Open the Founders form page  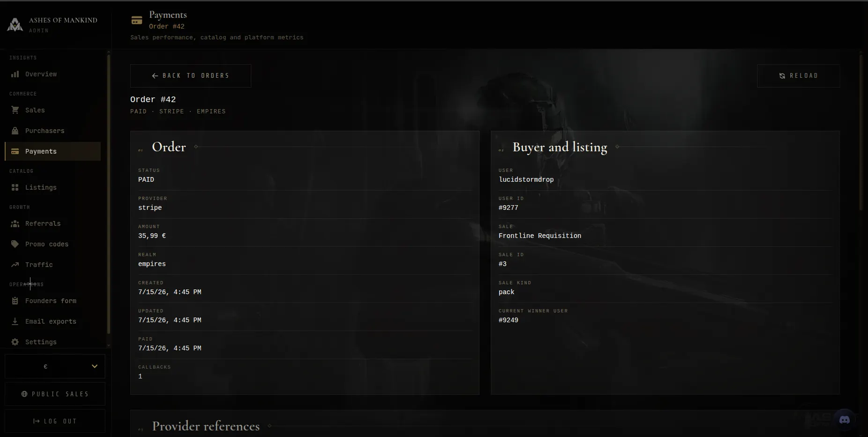pos(52,301)
